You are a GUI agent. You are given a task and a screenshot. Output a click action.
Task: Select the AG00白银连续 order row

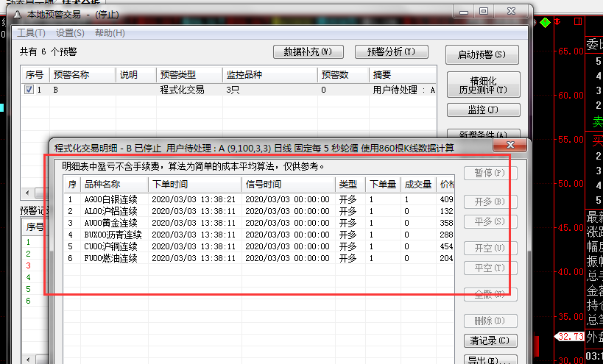pos(110,199)
